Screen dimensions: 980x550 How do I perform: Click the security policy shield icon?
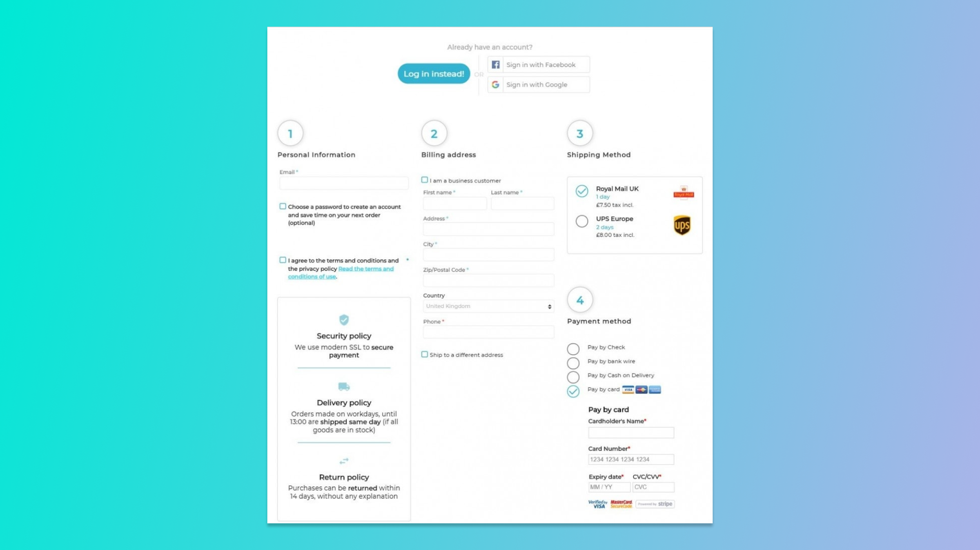[x=343, y=320]
